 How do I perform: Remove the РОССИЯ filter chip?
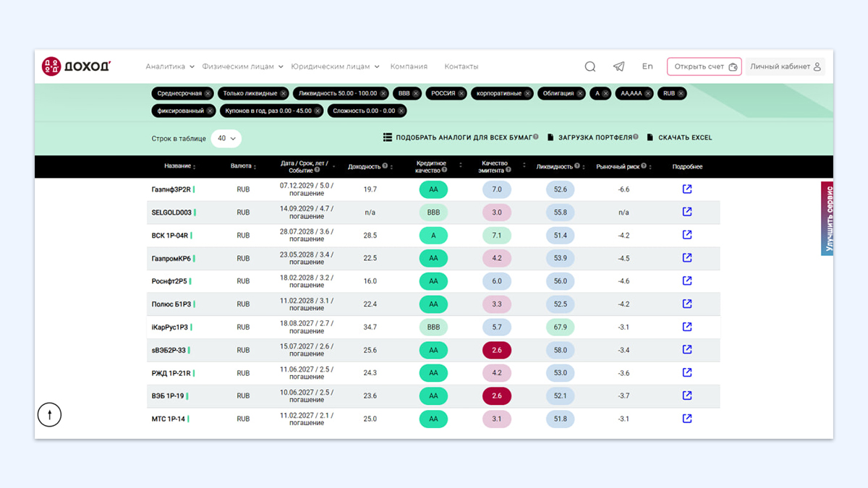[x=461, y=93]
